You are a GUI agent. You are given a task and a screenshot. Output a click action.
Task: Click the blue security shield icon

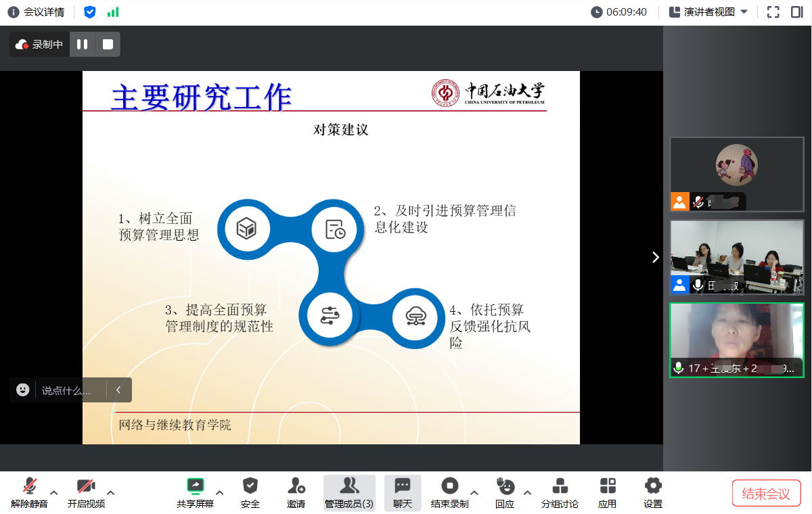tap(89, 12)
